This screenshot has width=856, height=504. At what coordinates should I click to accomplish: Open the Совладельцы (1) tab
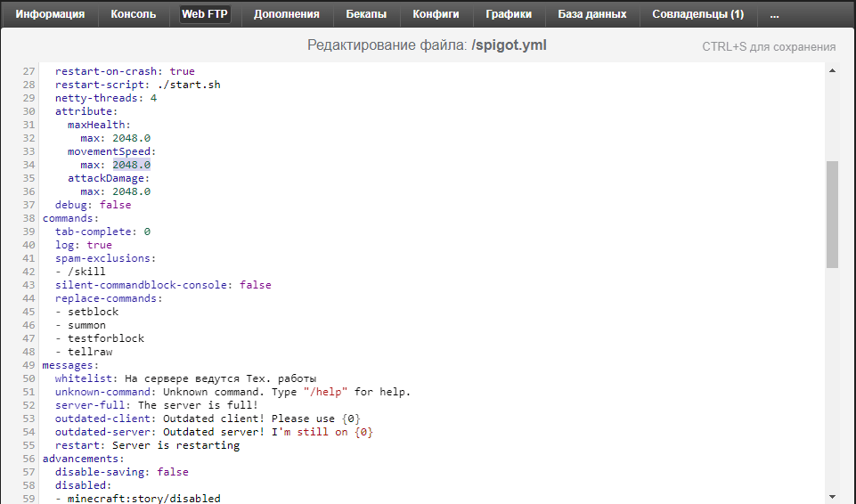pyautogui.click(x=697, y=14)
